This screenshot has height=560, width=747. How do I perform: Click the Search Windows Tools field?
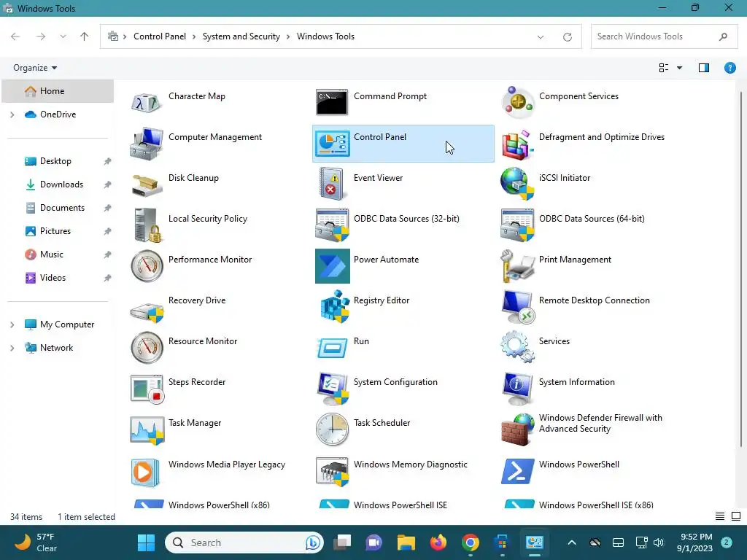coord(664,36)
